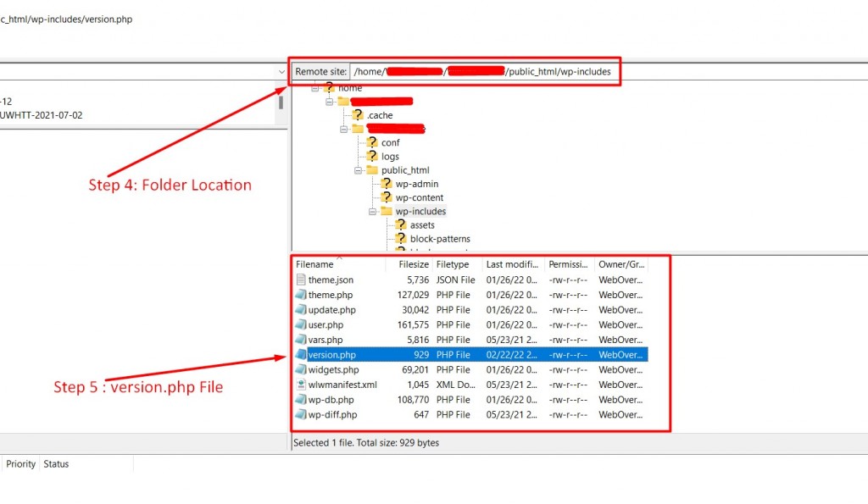Click the theme.php file icon

pyautogui.click(x=301, y=295)
